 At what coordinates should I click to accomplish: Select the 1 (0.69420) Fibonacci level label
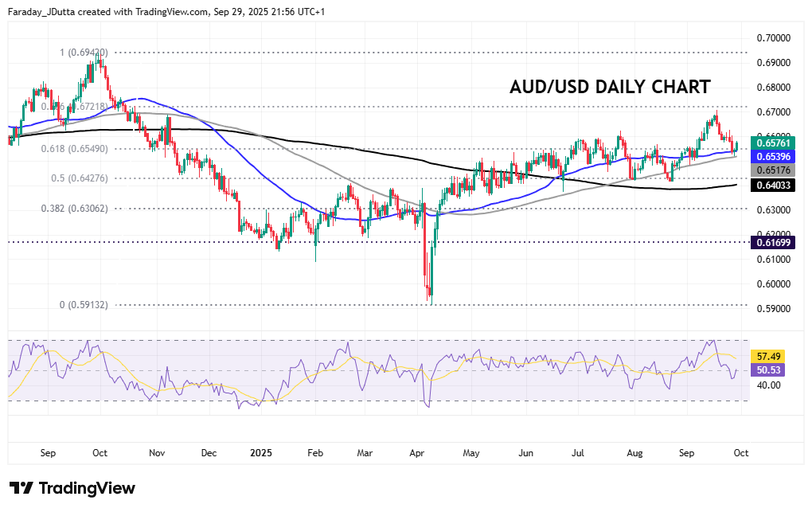84,52
